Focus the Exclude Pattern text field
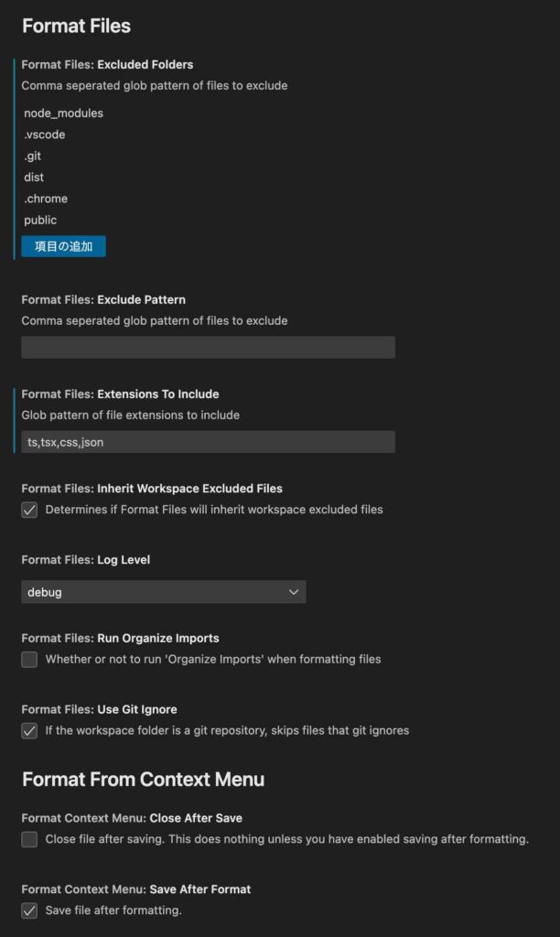Screen dimensions: 560x937 tap(208, 348)
